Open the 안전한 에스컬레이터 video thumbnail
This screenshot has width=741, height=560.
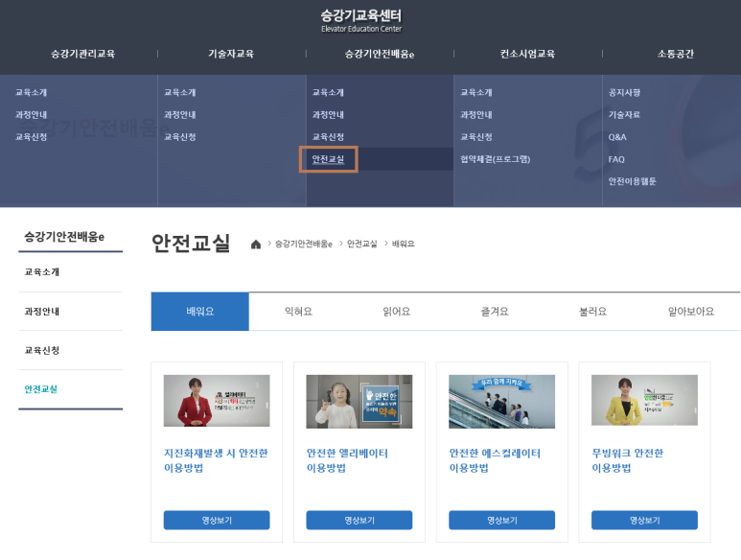[501, 401]
